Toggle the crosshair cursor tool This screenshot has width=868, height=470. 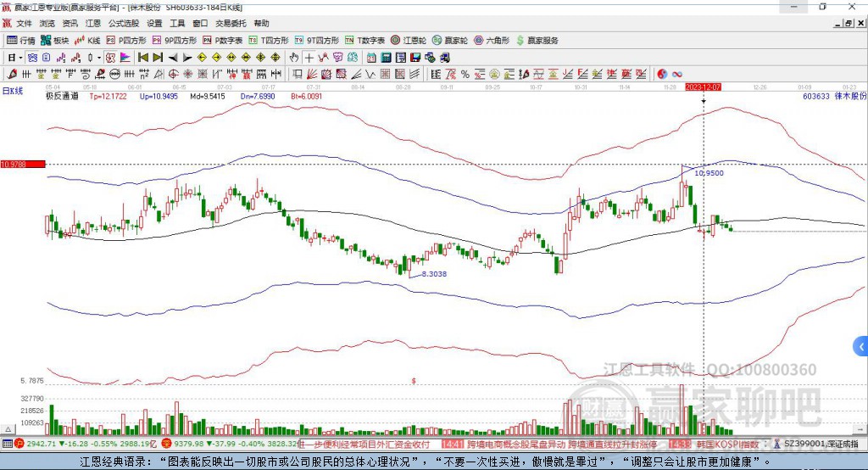coord(309,58)
